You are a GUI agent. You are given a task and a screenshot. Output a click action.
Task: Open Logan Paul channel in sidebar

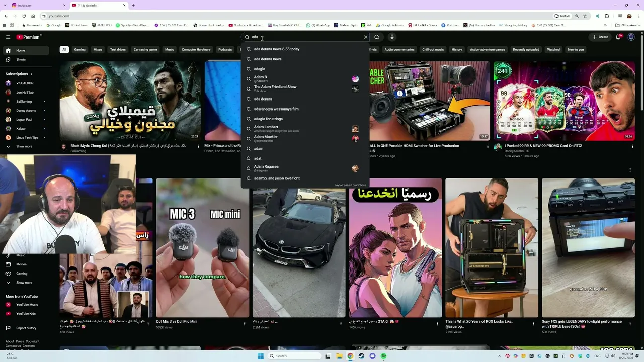click(x=25, y=120)
